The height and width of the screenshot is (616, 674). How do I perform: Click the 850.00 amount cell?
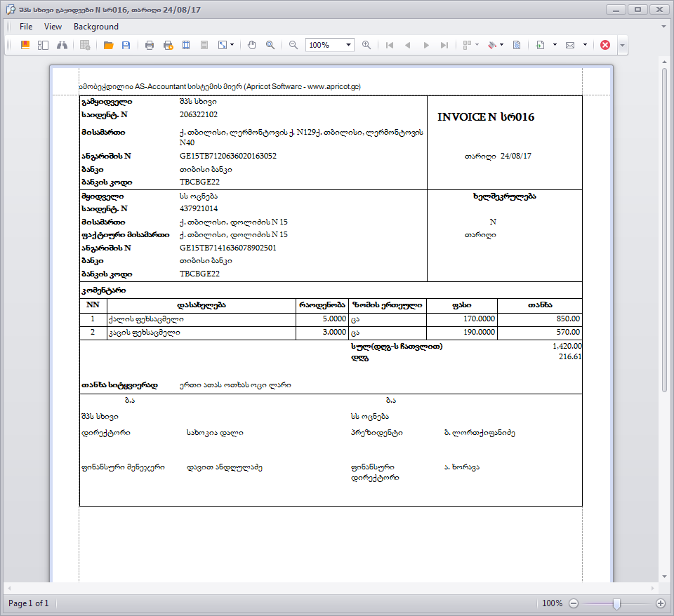(539, 319)
